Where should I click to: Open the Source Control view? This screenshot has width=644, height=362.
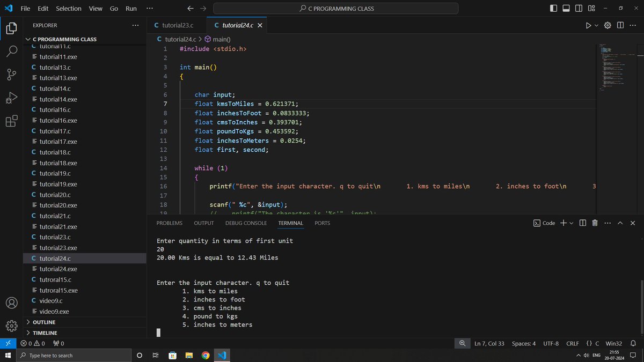tap(11, 75)
